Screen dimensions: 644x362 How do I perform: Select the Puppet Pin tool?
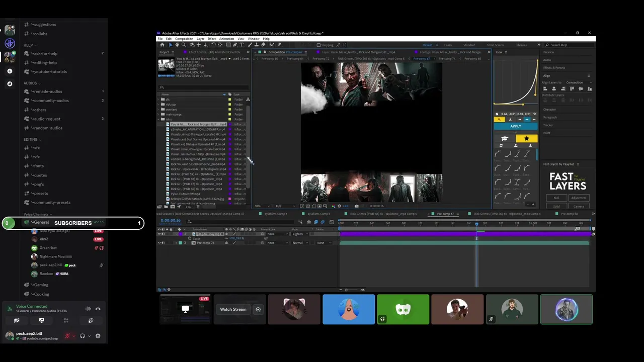(x=279, y=45)
